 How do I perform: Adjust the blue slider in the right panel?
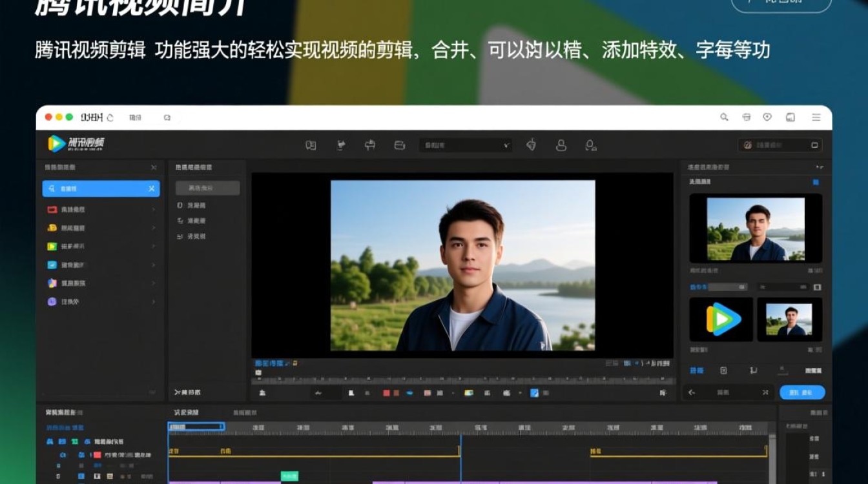[718, 287]
